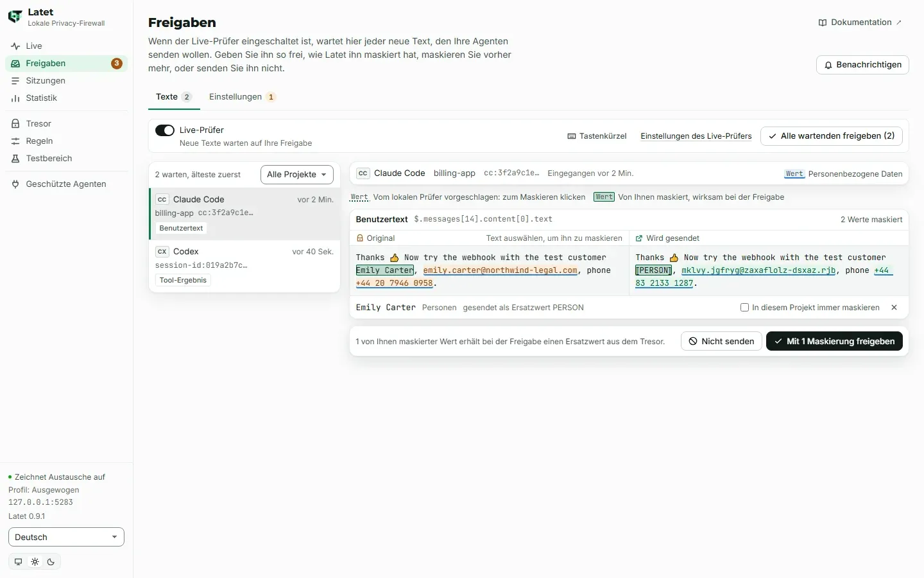This screenshot has height=578, width=924.
Task: Select the Codex Tool-Ergebnis waiting entry
Action: pyautogui.click(x=244, y=267)
